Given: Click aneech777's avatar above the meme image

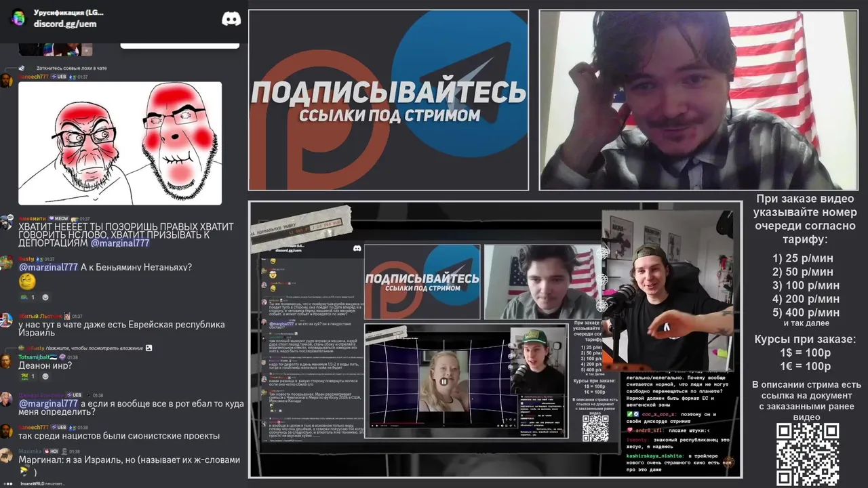Looking at the screenshot, I should point(6,81).
